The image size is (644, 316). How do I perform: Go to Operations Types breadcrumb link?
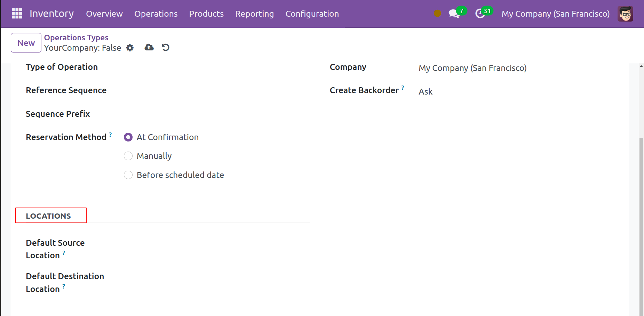76,38
